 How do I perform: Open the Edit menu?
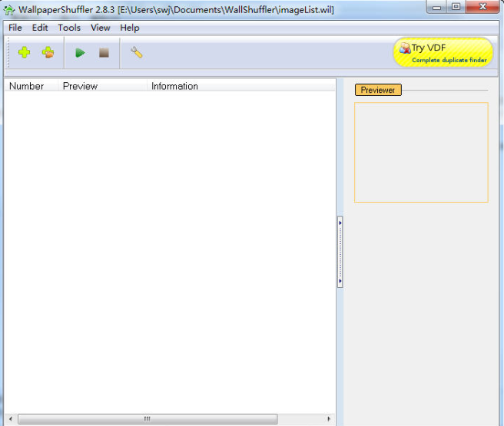40,28
